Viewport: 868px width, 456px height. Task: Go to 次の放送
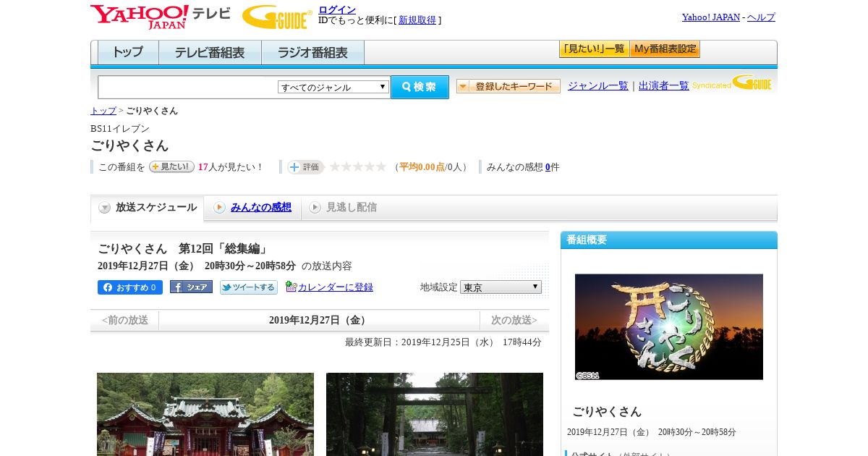pos(514,320)
